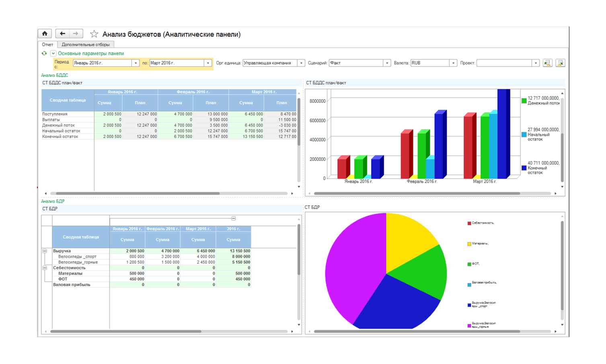Image resolution: width=606 pixels, height=364 pixels.
Task: Collapse pivot columns using minus icon above months
Action: tap(233, 218)
